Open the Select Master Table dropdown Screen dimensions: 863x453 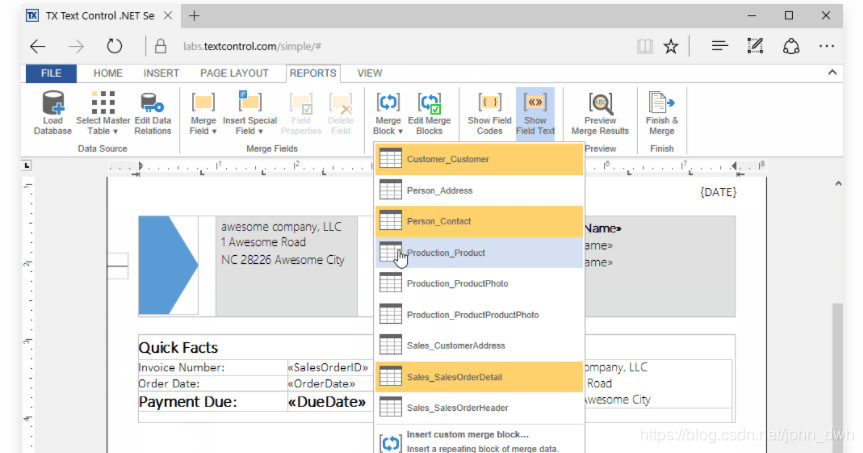point(103,113)
